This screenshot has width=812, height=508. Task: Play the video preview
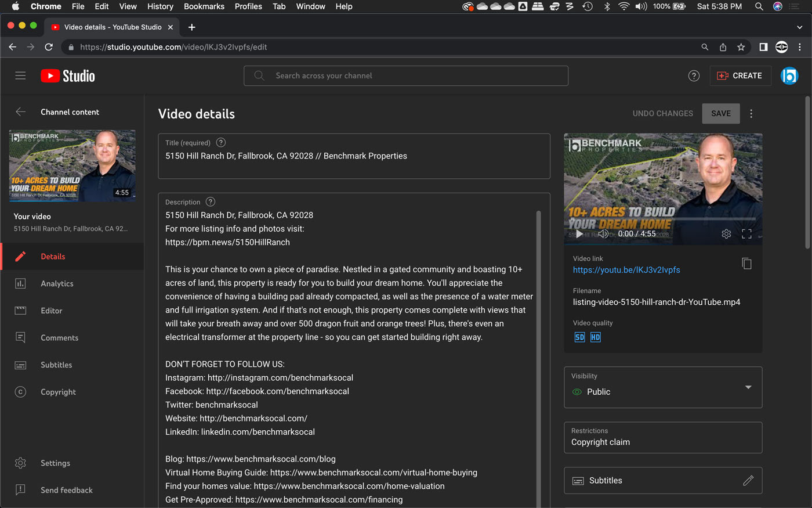pos(579,233)
